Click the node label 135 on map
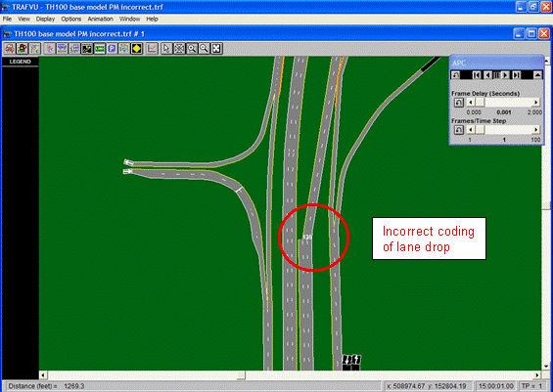The height and width of the screenshot is (392, 553). (307, 237)
